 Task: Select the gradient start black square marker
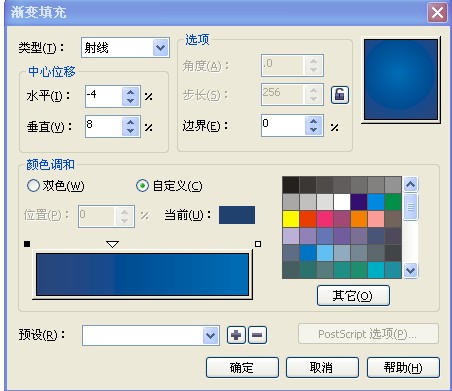27,244
